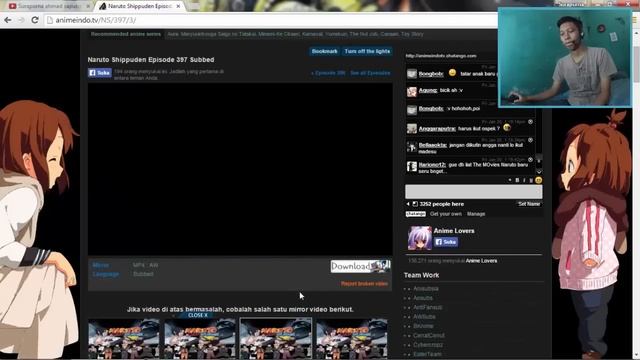The height and width of the screenshot is (360, 640).
Task: Click the arrow left of 3252 people here
Action: point(407,204)
